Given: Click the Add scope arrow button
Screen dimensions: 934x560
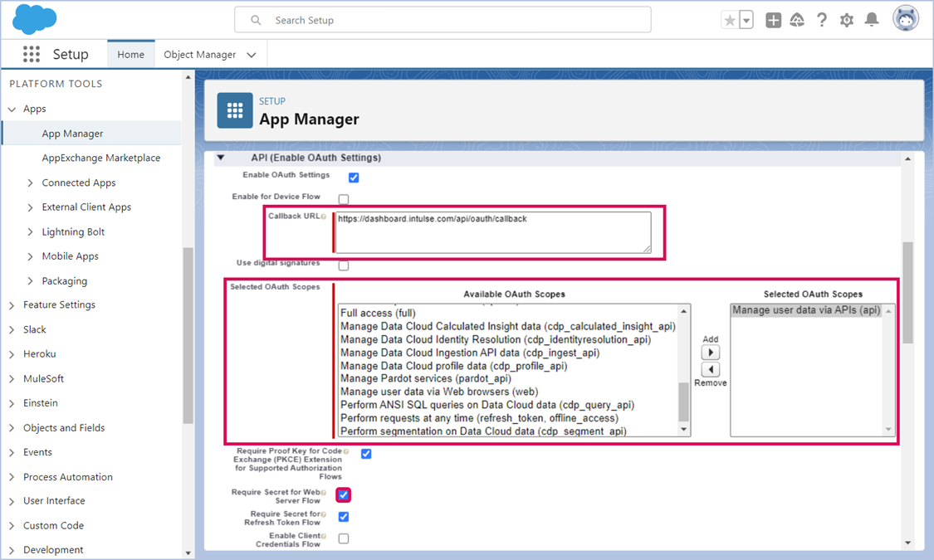Looking at the screenshot, I should [710, 353].
